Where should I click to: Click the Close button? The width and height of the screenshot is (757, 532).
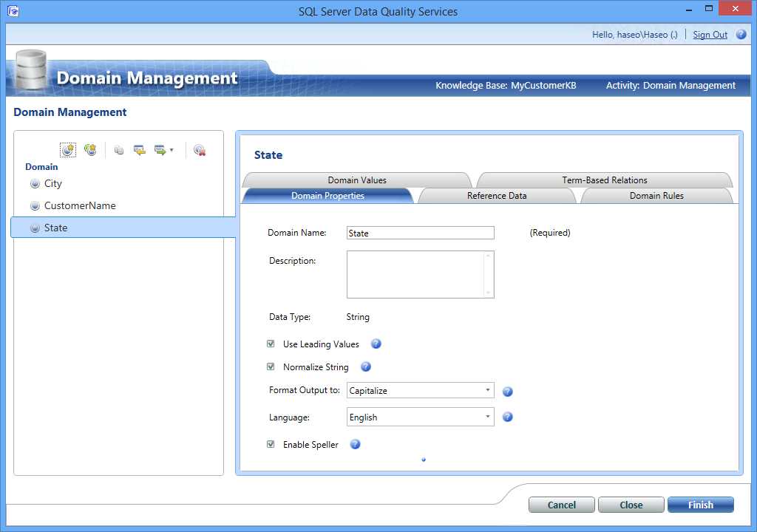[631, 505]
